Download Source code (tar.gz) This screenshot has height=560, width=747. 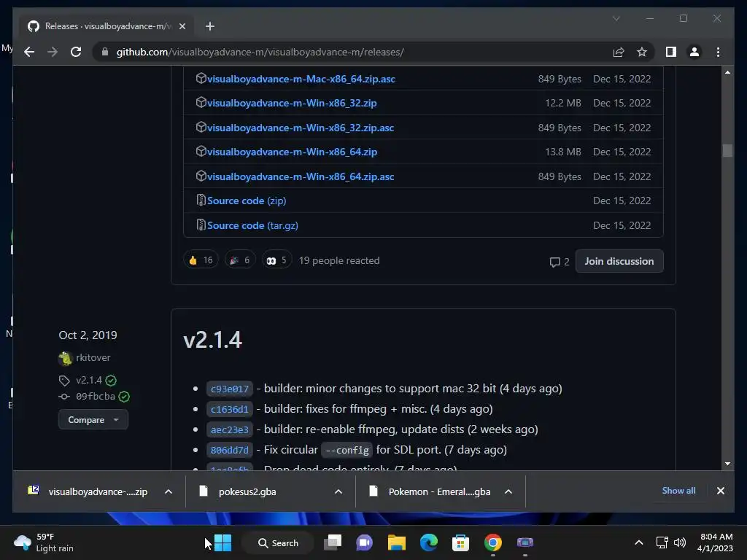point(252,225)
